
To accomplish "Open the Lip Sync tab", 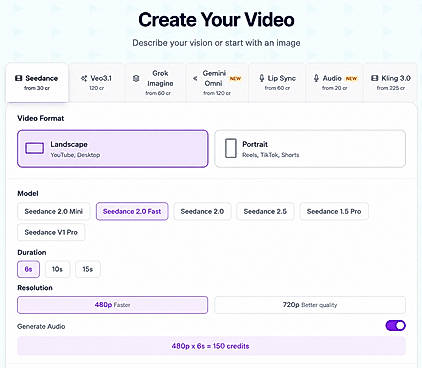I will click(x=278, y=82).
